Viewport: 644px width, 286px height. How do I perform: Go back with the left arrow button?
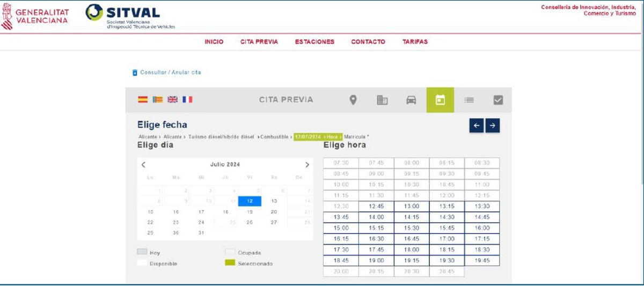477,126
